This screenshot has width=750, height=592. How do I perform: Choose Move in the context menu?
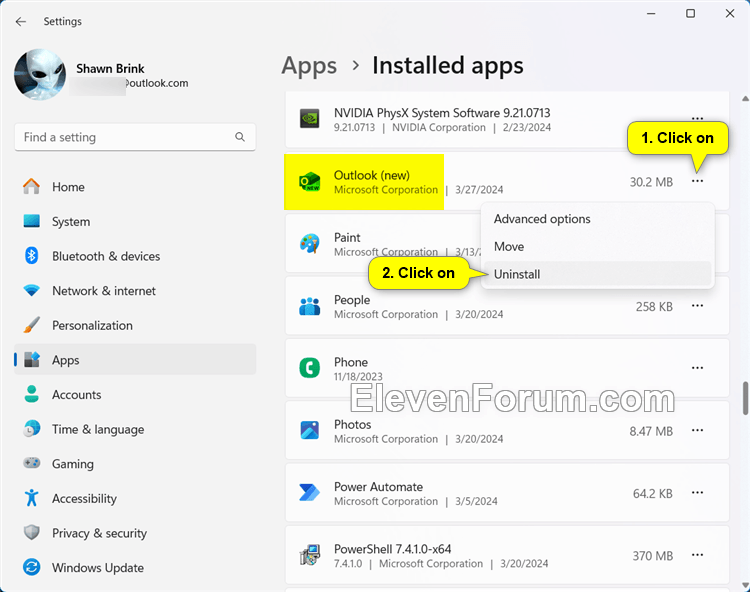[597, 246]
